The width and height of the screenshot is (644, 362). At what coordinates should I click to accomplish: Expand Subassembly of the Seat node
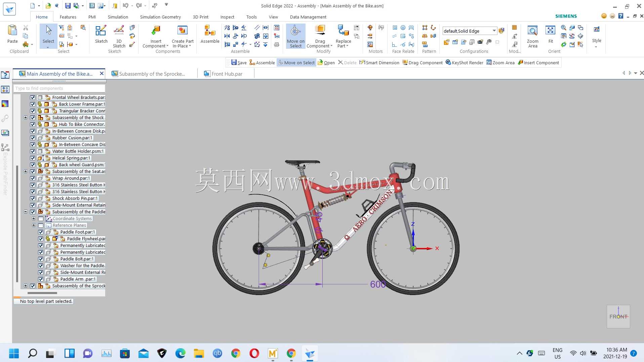point(26,171)
